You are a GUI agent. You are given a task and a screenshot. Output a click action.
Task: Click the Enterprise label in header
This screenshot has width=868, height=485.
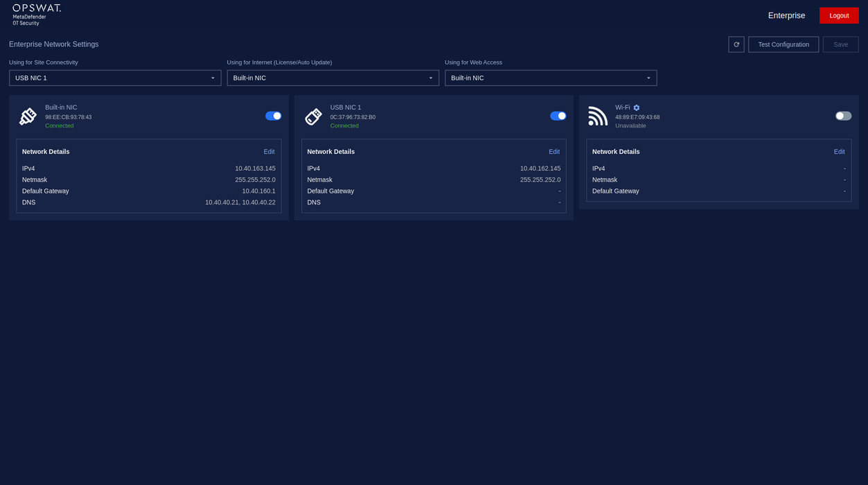(786, 15)
